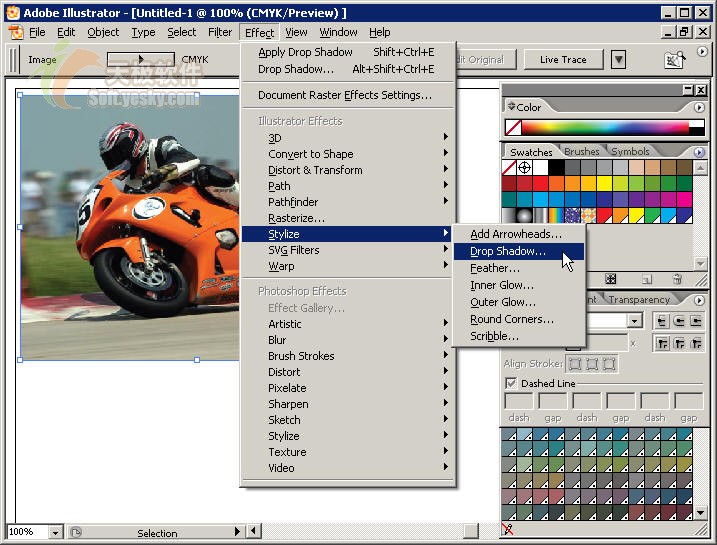Viewport: 717px width, 545px height.
Task: Switch to the Brushes tab
Action: [x=582, y=152]
